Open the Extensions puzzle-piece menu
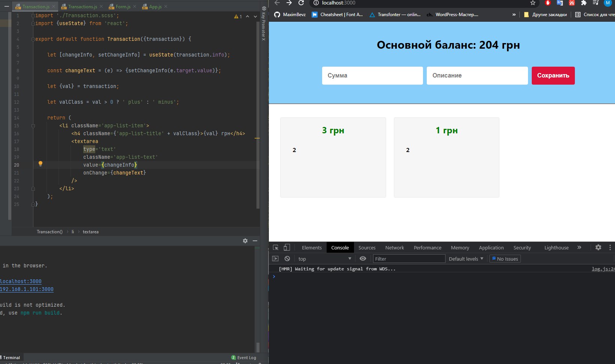Screen dimensions: 615x364 tap(584, 3)
